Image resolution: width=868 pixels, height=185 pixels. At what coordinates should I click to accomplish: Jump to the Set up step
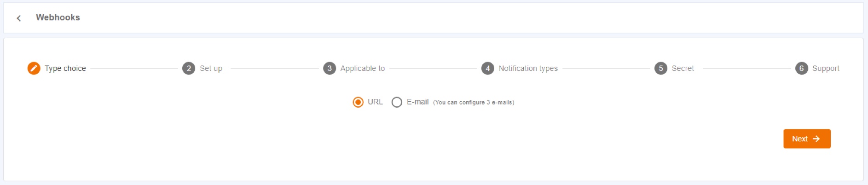[211, 68]
